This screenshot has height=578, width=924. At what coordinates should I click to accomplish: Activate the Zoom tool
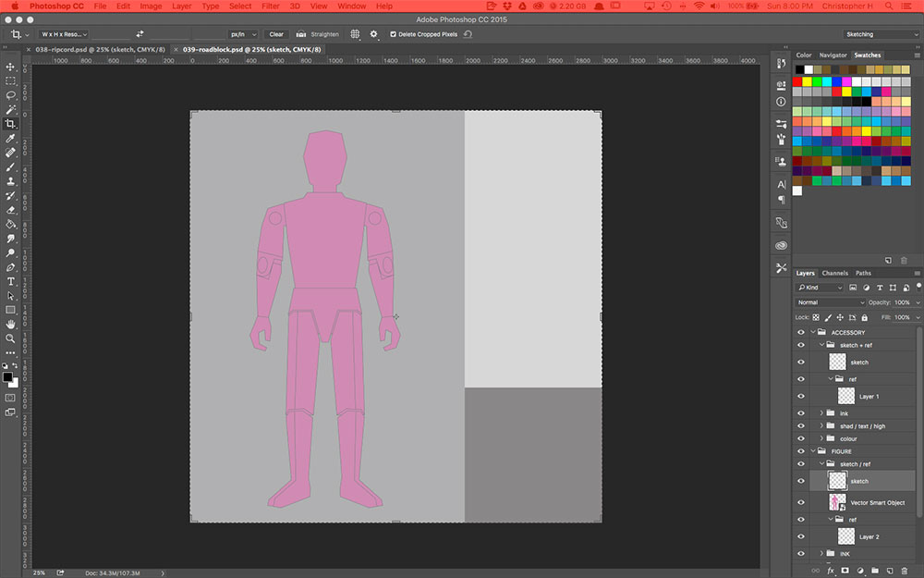(10, 338)
